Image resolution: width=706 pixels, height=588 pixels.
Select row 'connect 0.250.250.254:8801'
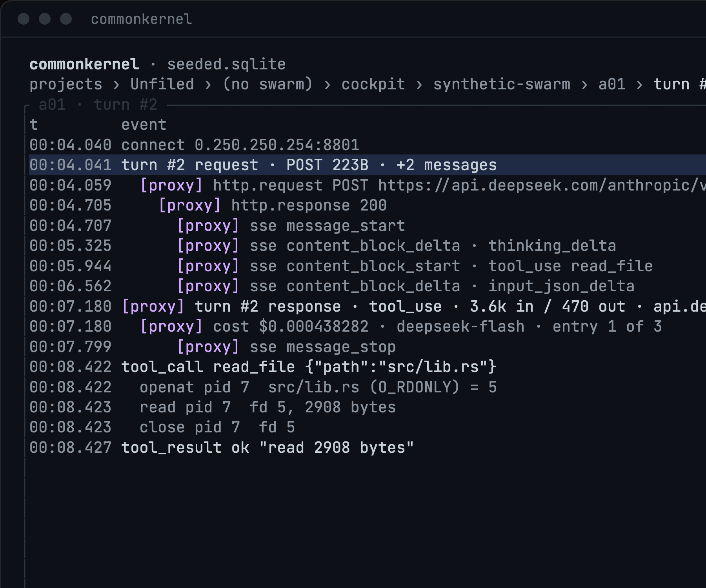(368, 145)
